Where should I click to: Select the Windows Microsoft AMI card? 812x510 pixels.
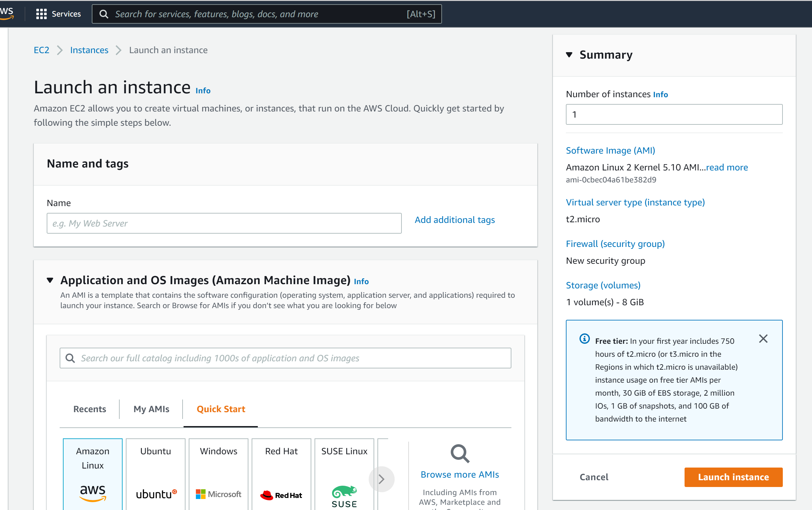pos(219,474)
